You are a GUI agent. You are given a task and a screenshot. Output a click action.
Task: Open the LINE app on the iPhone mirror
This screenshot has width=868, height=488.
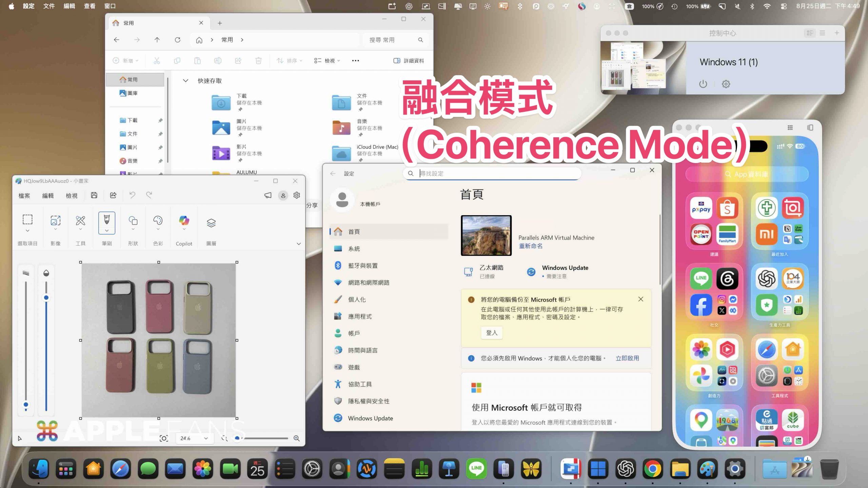(x=701, y=279)
